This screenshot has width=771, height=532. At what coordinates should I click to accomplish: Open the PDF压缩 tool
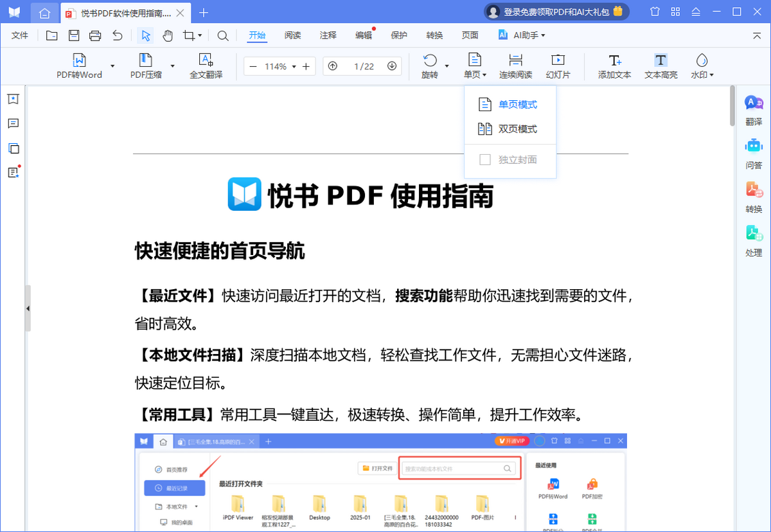click(146, 66)
